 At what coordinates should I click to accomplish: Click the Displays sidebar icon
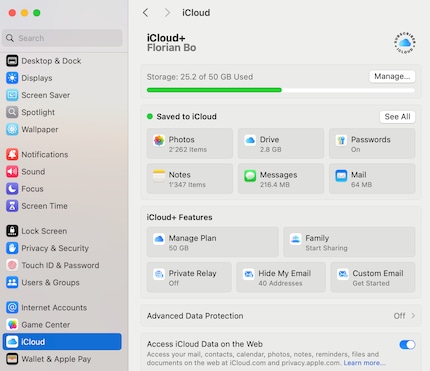tap(12, 78)
